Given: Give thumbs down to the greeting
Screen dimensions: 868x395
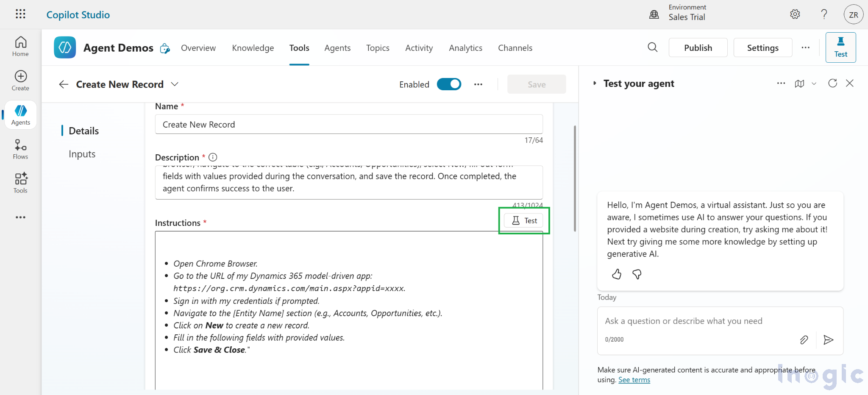Looking at the screenshot, I should click(x=637, y=274).
